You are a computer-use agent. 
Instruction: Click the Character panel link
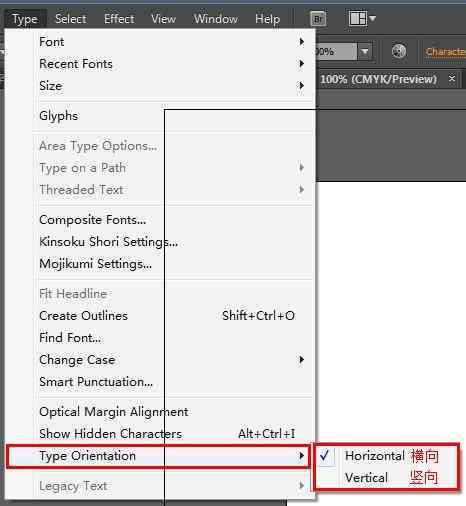tap(445, 52)
